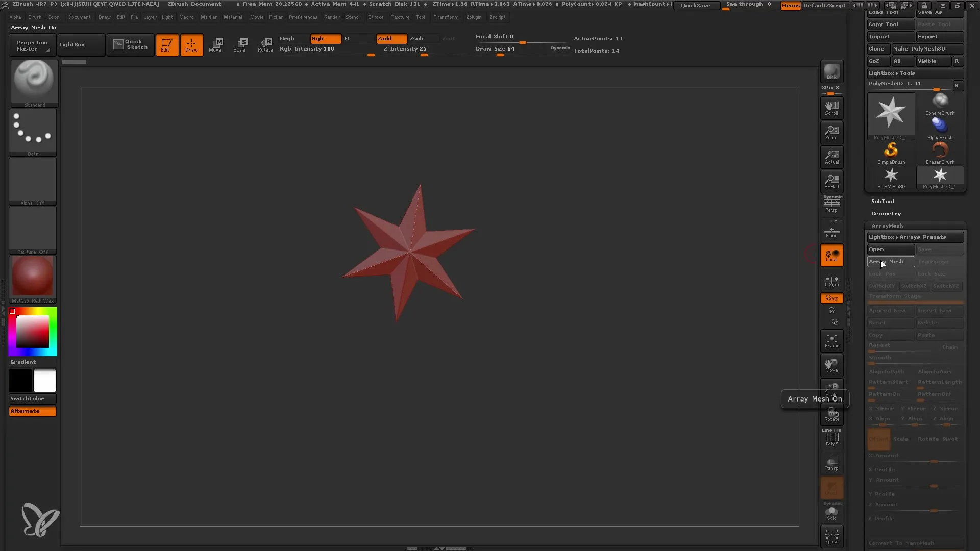Open the Tool menu in menu bar
Image resolution: width=980 pixels, height=551 pixels.
[420, 17]
